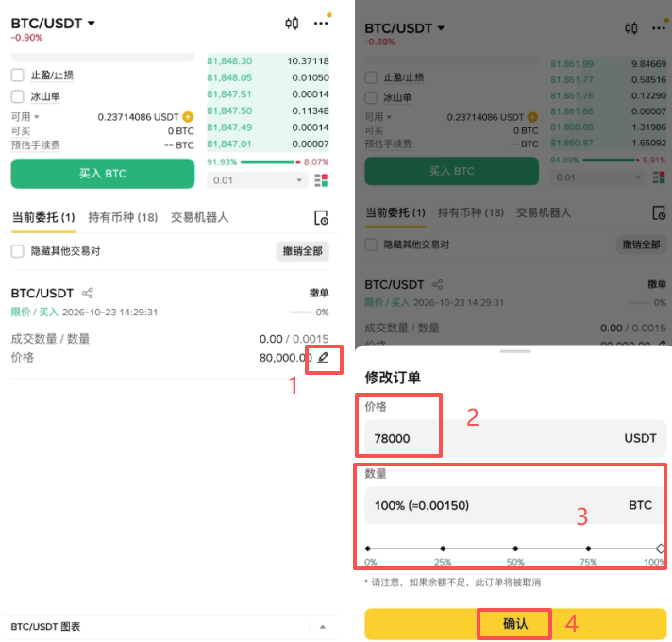Image resolution: width=672 pixels, height=642 pixels.
Task: Select 交易机器人 tab in right screen
Action: tap(544, 213)
